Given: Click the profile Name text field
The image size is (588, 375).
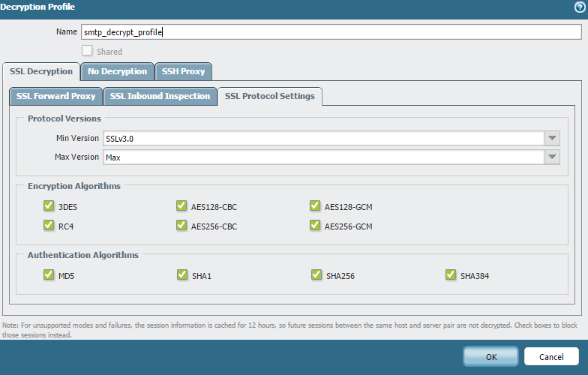Looking at the screenshot, I should pos(330,32).
